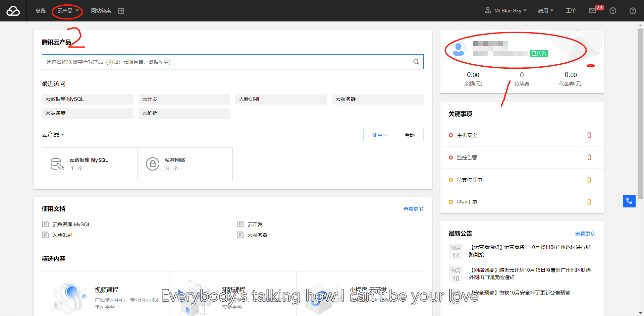Open the message center mail icon

point(593,10)
